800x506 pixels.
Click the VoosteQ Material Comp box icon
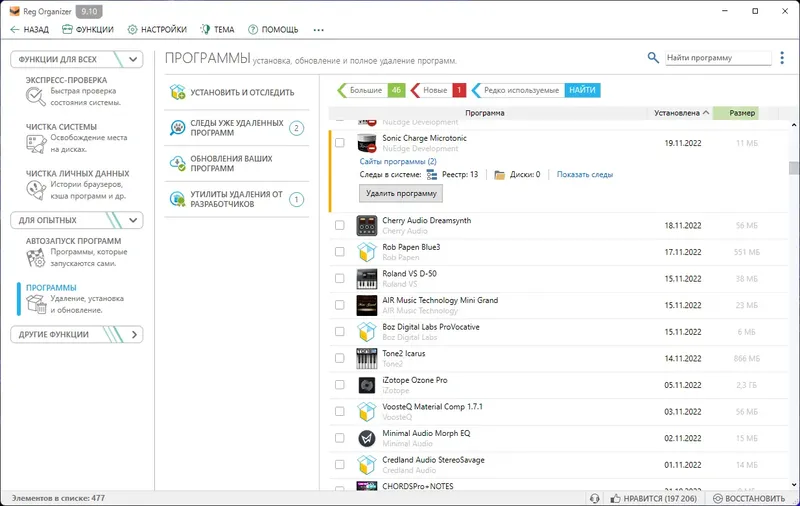367,412
